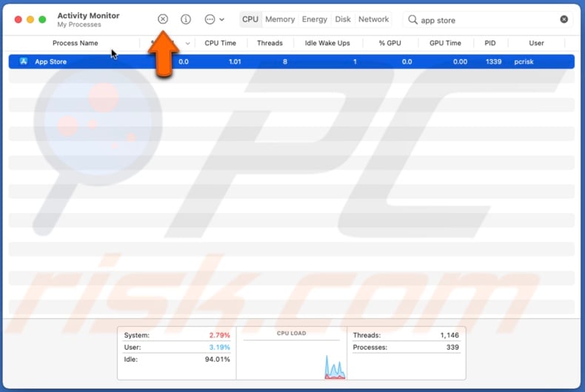
Task: Click the User 3.19% statistic
Action: pyautogui.click(x=177, y=348)
